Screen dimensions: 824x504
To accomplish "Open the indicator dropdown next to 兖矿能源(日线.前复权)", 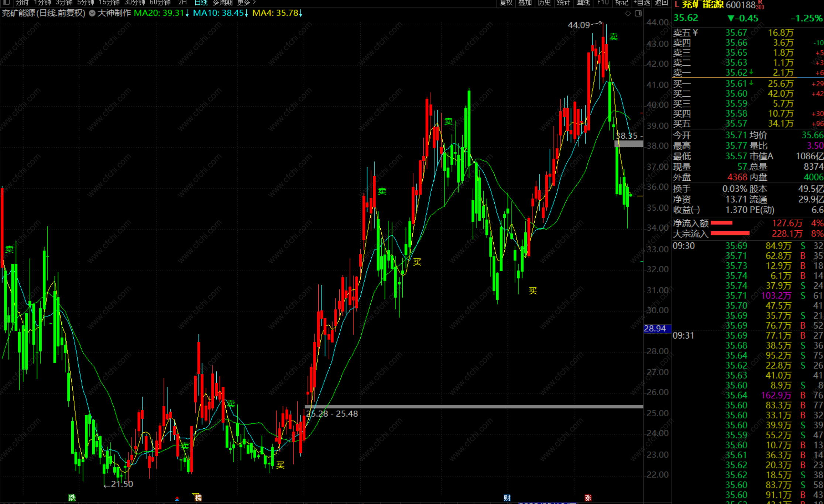I will 92,13.
